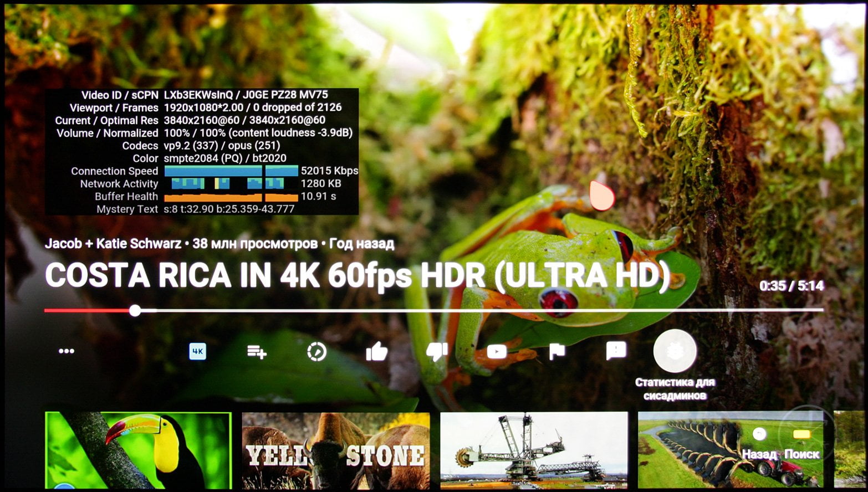Click the video title COSTA RICA IN 4K
This screenshot has height=492, width=868.
358,275
